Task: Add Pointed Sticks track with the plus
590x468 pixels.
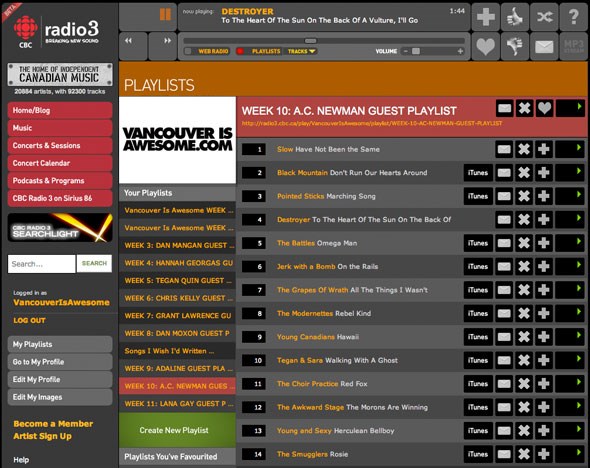Action: pyautogui.click(x=544, y=196)
